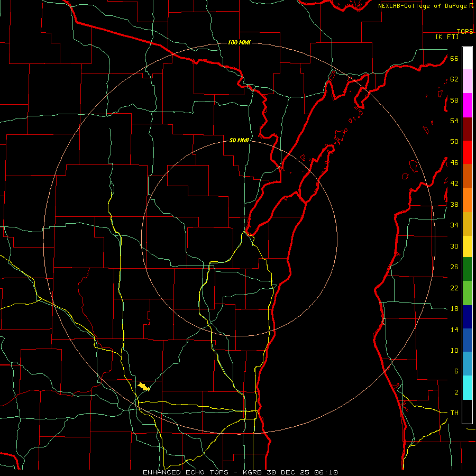Viewport: 476px width, 476px height.
Task: Click the 'TOPS' legend heading
Action: (x=465, y=31)
